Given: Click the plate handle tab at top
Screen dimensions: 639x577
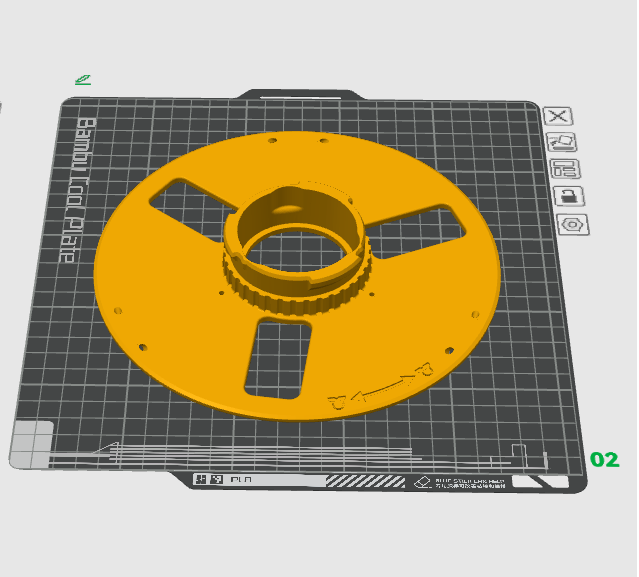Looking at the screenshot, I should pos(301,95).
